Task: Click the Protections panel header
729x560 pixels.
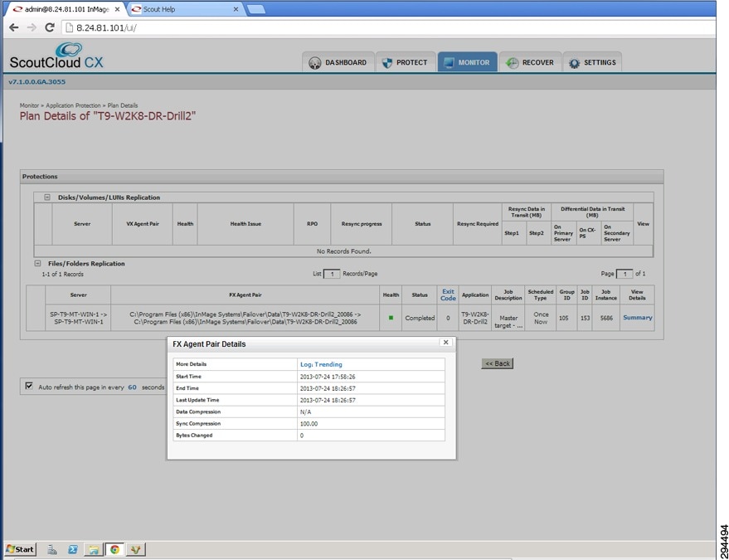Action: pos(342,177)
